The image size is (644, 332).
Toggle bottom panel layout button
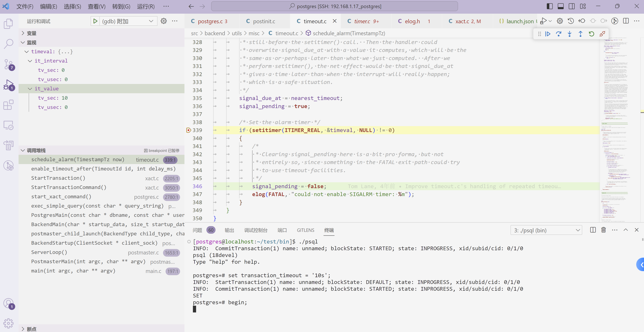tap(560, 6)
